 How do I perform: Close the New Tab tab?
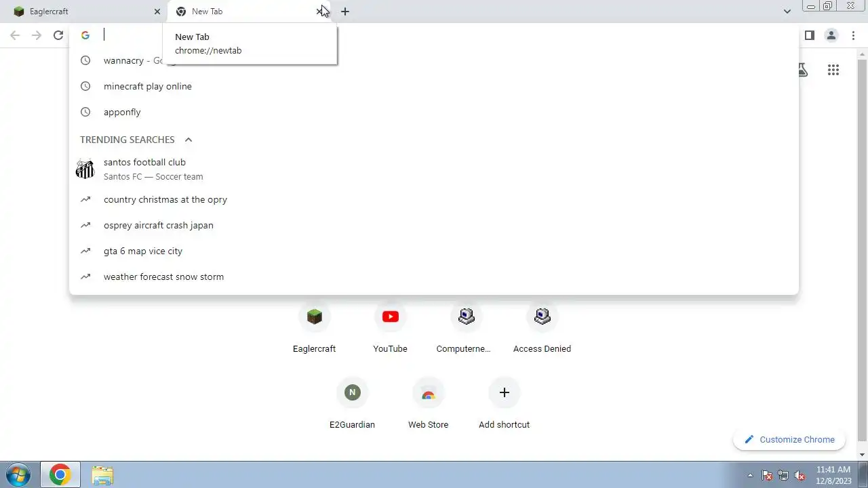[x=319, y=12]
